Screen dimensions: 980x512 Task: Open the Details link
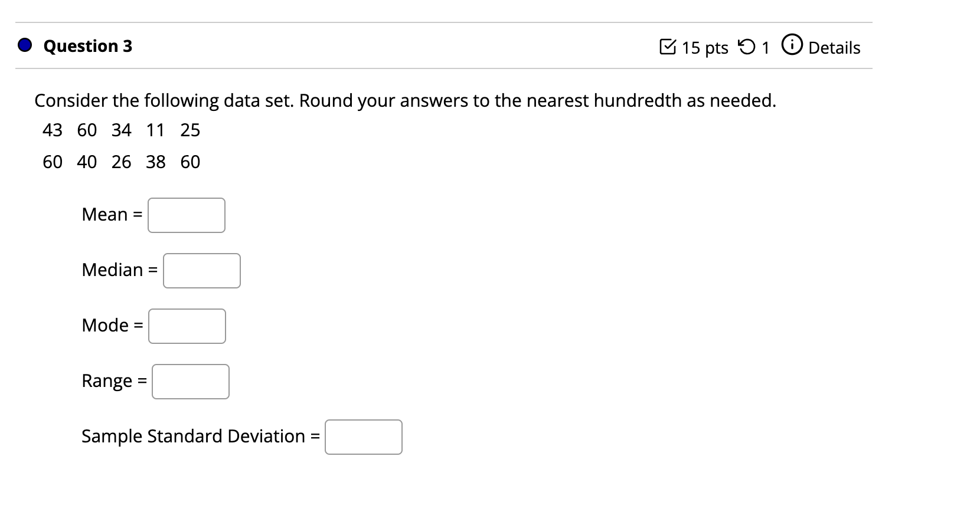tap(834, 48)
